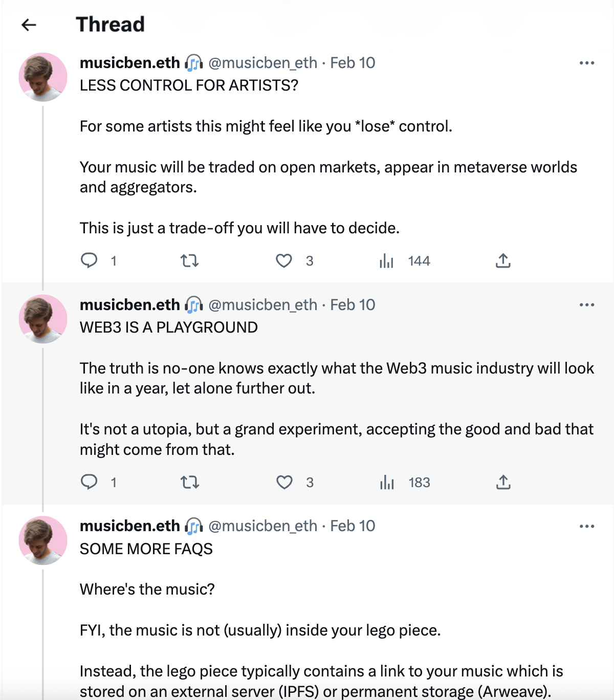Retweet the WEB3 IS A PLAYGROUND tweet

(x=190, y=483)
